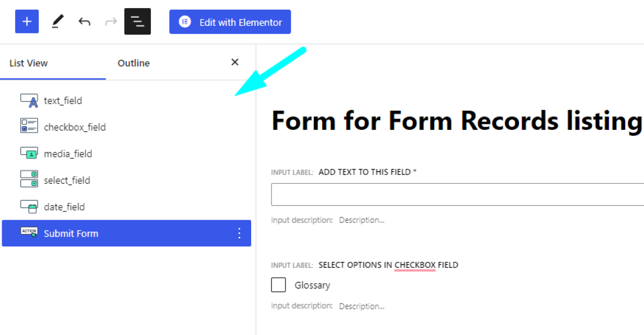Toggle the Glossary checkbox
The height and width of the screenshot is (335, 644).
(x=279, y=285)
